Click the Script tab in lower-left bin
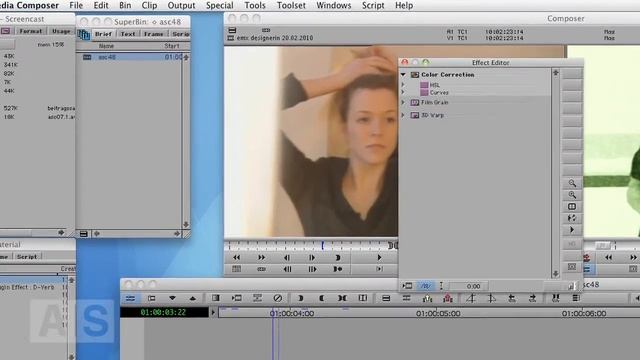 (x=27, y=257)
